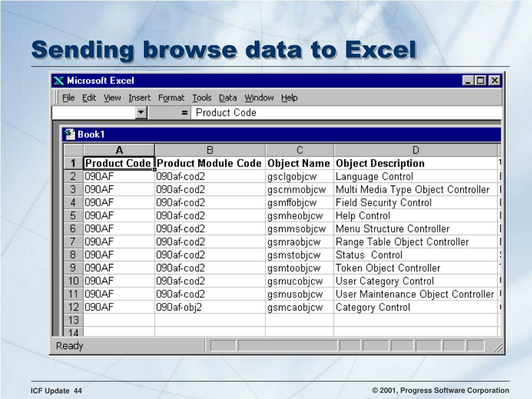Select row 1 header
The image size is (532, 399).
click(73, 163)
